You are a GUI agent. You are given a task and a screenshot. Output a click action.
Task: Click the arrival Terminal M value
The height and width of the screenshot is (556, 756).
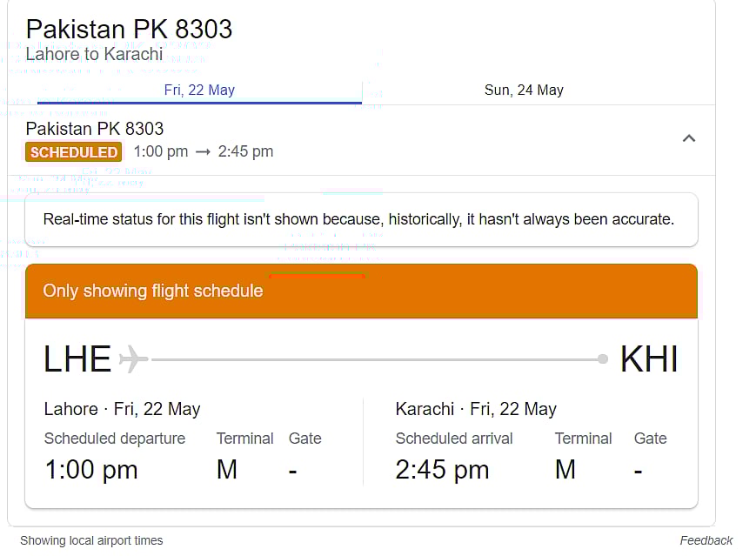tap(565, 470)
